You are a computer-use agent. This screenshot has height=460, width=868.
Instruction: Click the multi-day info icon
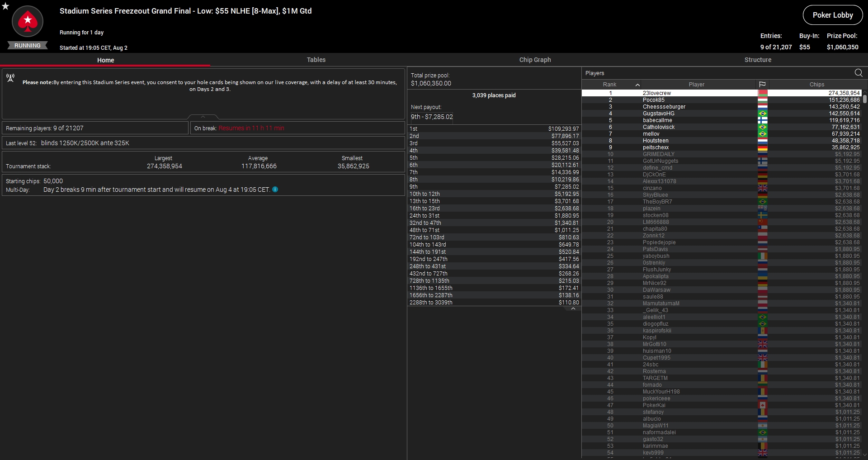(275, 190)
